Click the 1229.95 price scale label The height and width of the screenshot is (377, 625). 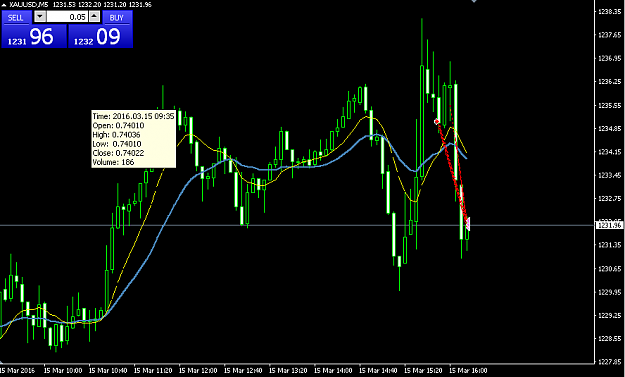[609, 292]
